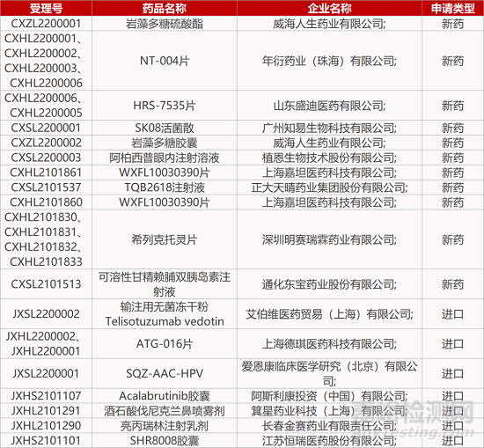Screen dimensions: 484x448
Task: Select drug name 酒石酸伐尼克兰鼻喷雾剂
Action: point(165,411)
